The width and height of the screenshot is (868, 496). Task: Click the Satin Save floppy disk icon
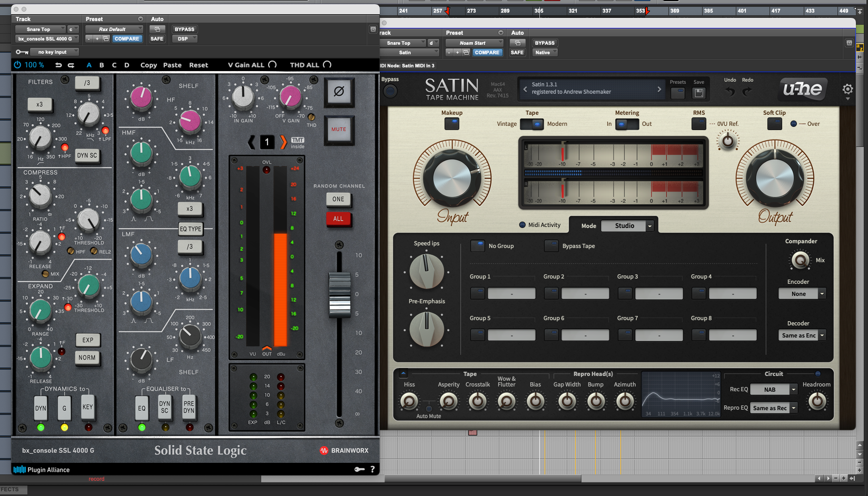tap(699, 93)
